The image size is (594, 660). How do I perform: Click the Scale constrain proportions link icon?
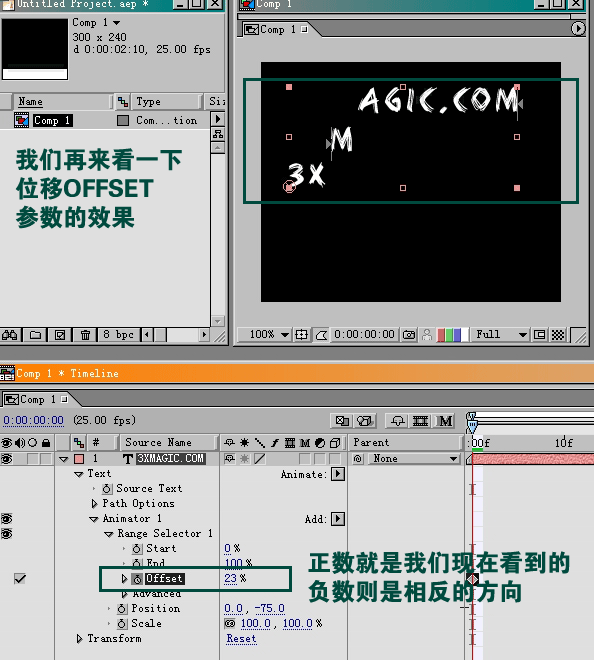coord(230,623)
